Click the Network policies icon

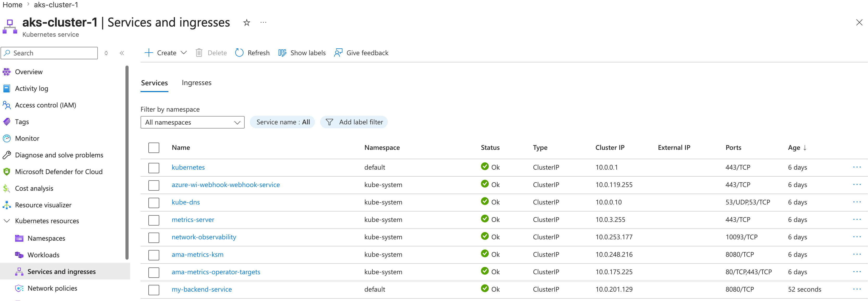[x=19, y=288]
